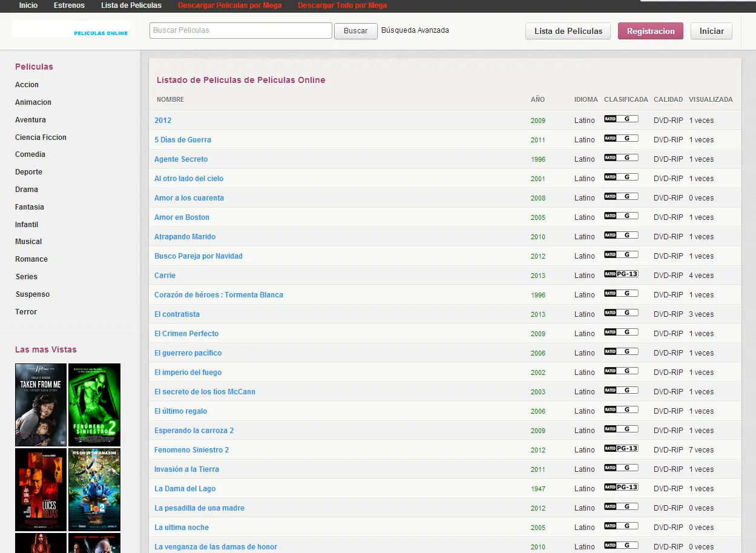The width and height of the screenshot is (756, 553).
Task: Open the Fenomeno Siniestro 2 poster thumbnail
Action: pos(94,405)
